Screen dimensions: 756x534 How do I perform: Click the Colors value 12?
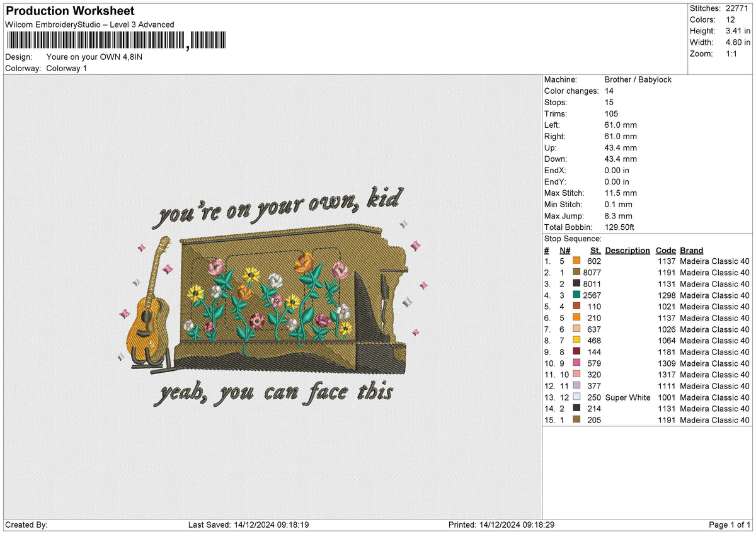730,20
